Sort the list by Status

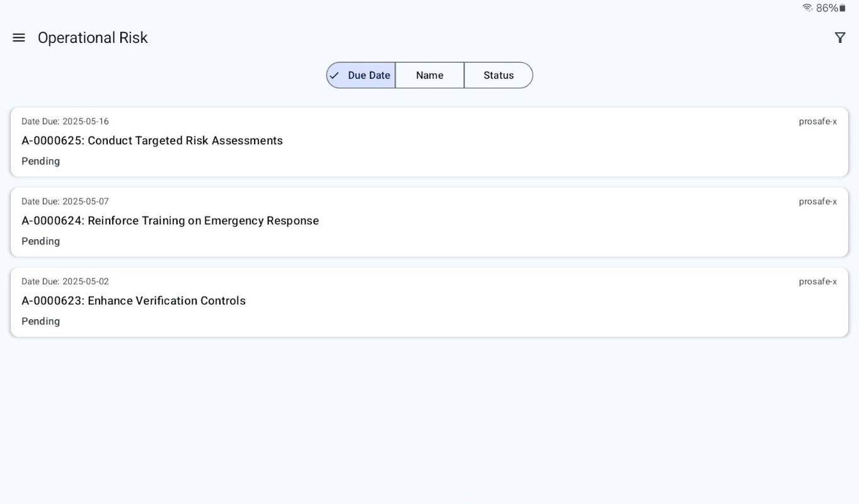tap(499, 76)
